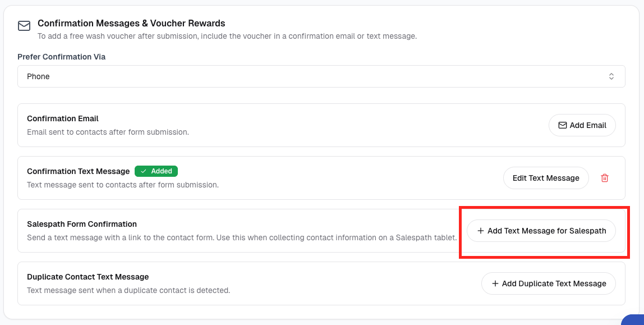Click the green Added status badge
This screenshot has height=325, width=644.
click(156, 171)
